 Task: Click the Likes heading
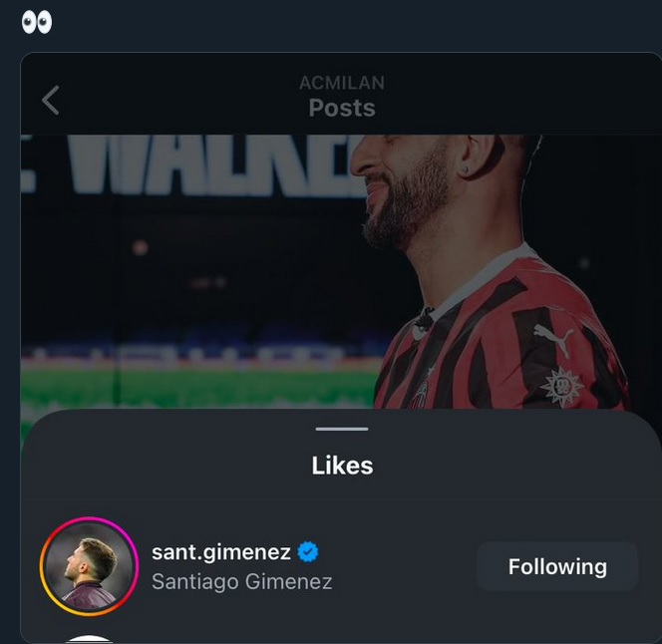pos(342,466)
